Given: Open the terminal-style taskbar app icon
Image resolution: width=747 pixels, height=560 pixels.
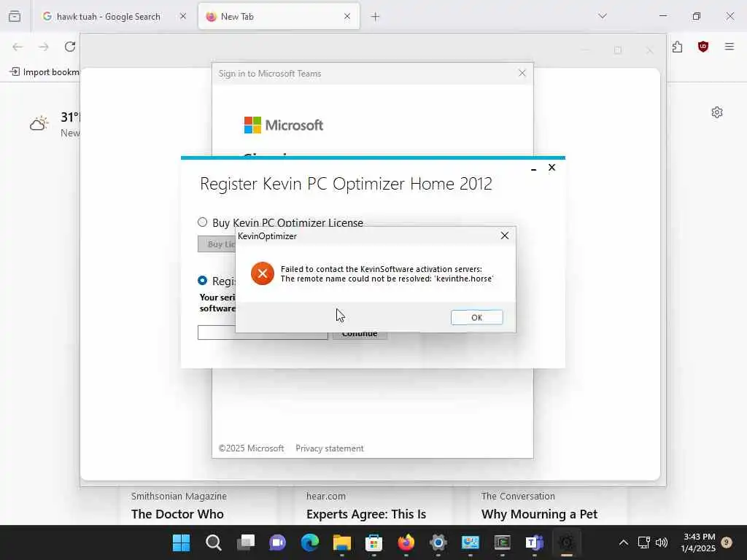Looking at the screenshot, I should click(x=503, y=542).
